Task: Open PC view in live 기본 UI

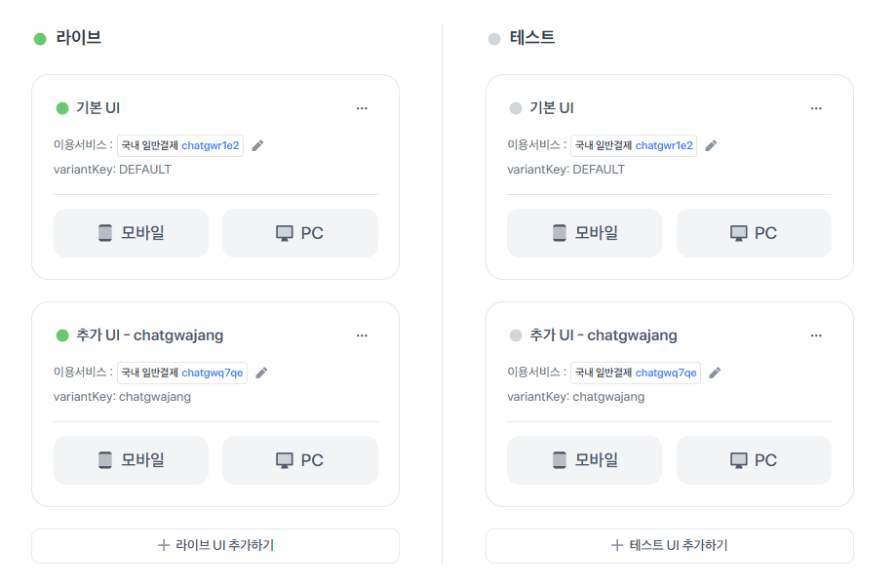Action: [300, 233]
